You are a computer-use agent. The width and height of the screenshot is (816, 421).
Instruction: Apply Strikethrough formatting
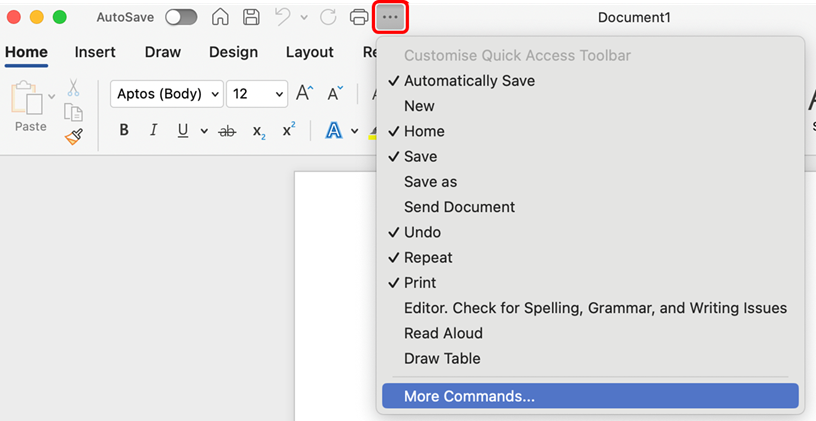pyautogui.click(x=226, y=131)
